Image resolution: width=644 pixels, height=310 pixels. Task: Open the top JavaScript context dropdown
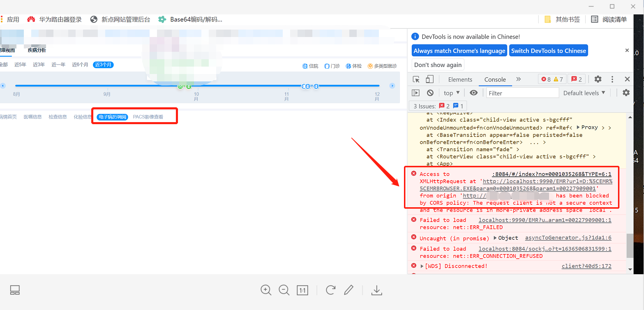452,93
